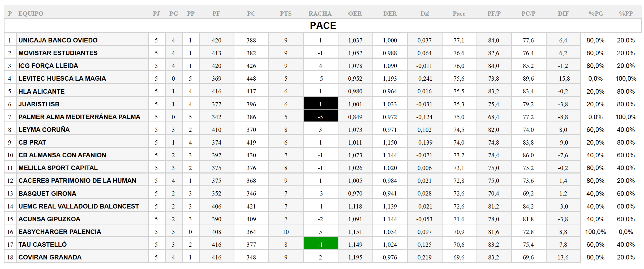Click the RACHA column header
Image resolution: width=644 pixels, height=269 pixels.
point(320,14)
